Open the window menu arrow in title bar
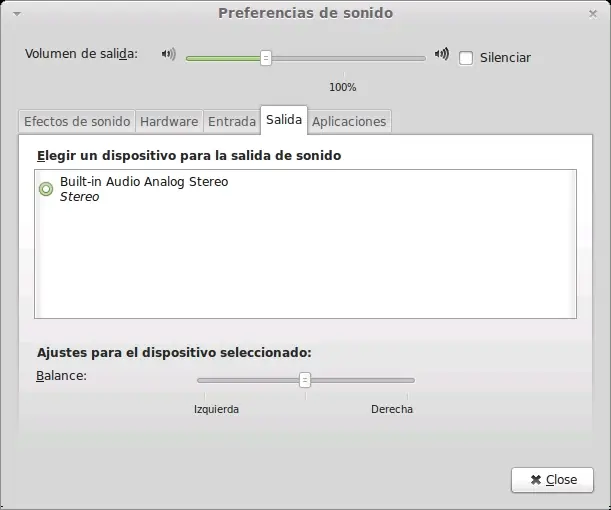This screenshot has height=510, width=611. pyautogui.click(x=17, y=14)
